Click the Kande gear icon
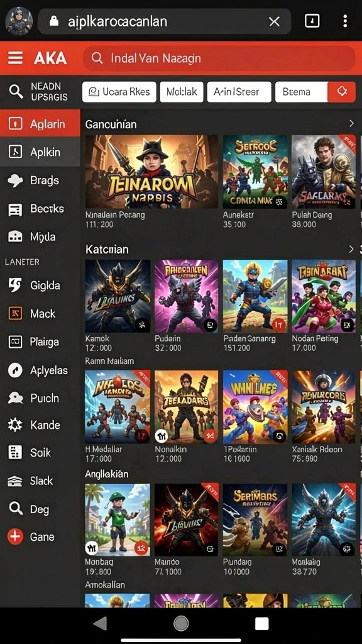The height and width of the screenshot is (644, 362). (x=15, y=425)
